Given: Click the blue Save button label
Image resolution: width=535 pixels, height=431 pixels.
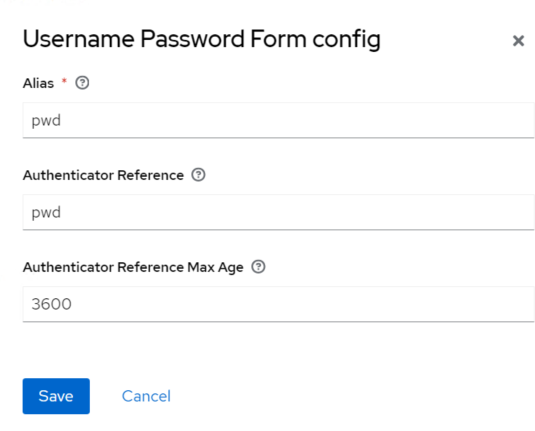Looking at the screenshot, I should point(56,396).
